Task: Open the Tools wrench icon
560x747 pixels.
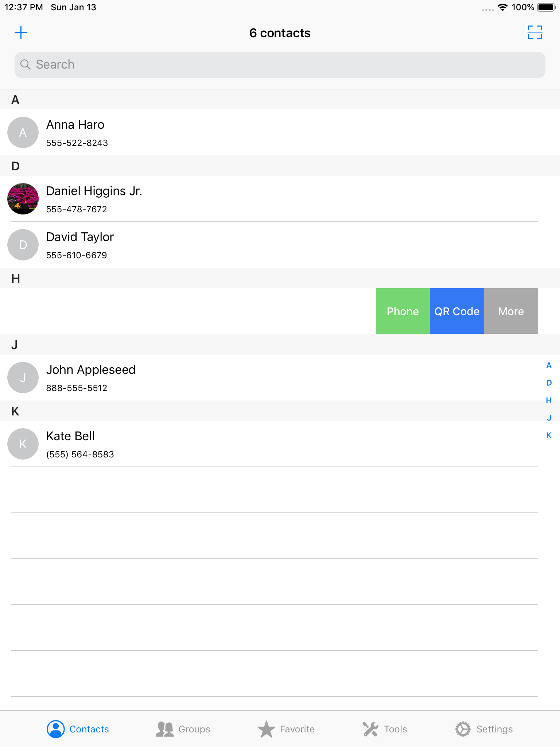Action: (370, 729)
